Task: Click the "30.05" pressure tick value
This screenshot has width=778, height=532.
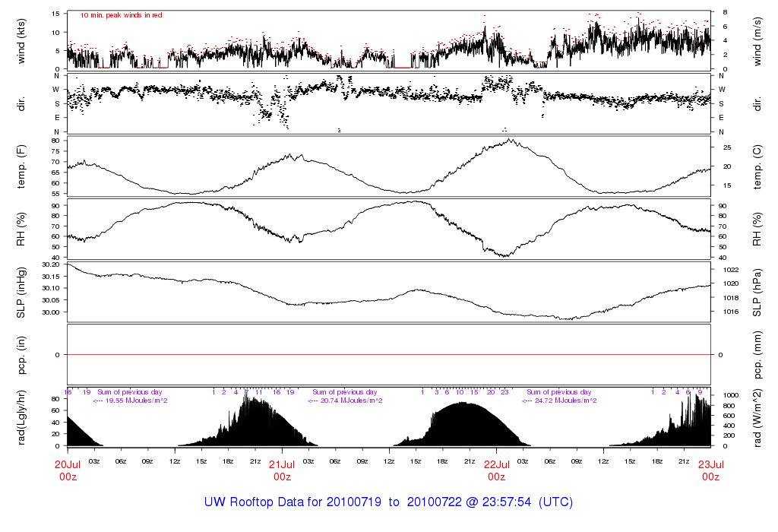Action: [51, 300]
